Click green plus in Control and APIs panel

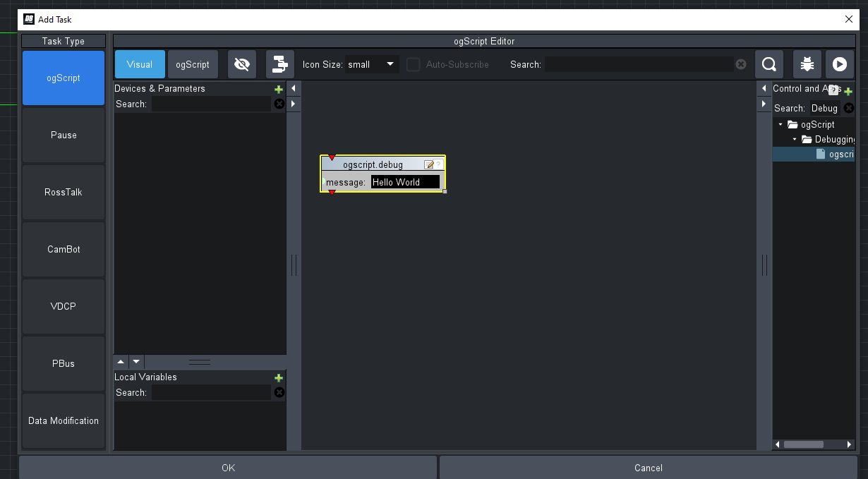click(848, 91)
